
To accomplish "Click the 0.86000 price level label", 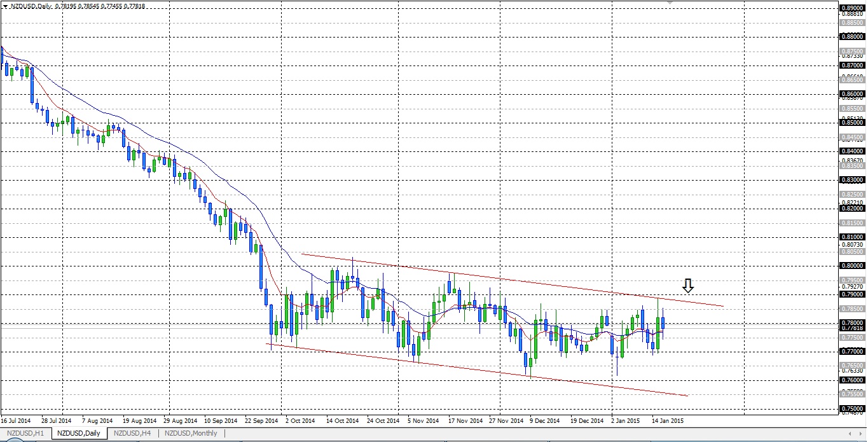I will click(852, 93).
